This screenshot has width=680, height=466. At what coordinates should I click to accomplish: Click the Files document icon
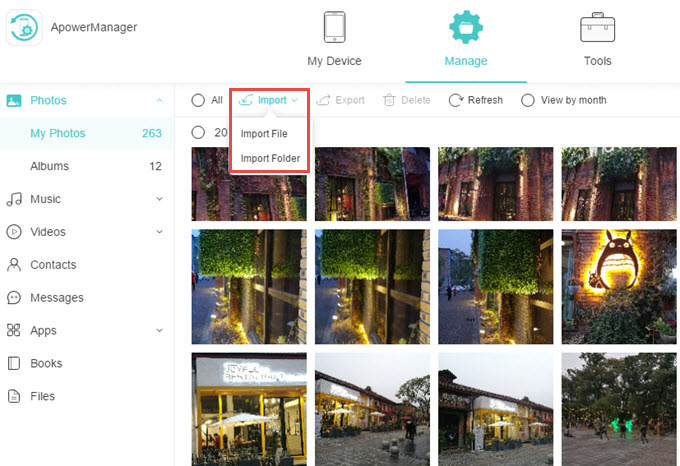click(14, 396)
